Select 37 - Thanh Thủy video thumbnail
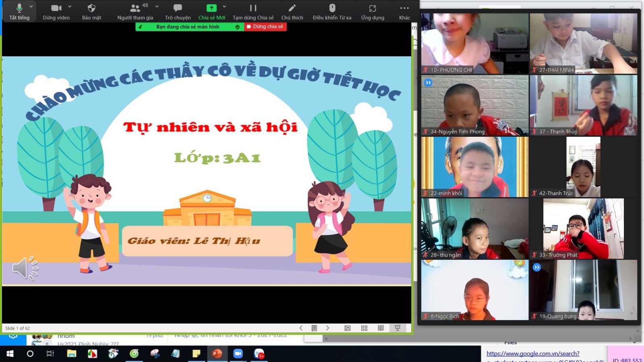 (583, 105)
